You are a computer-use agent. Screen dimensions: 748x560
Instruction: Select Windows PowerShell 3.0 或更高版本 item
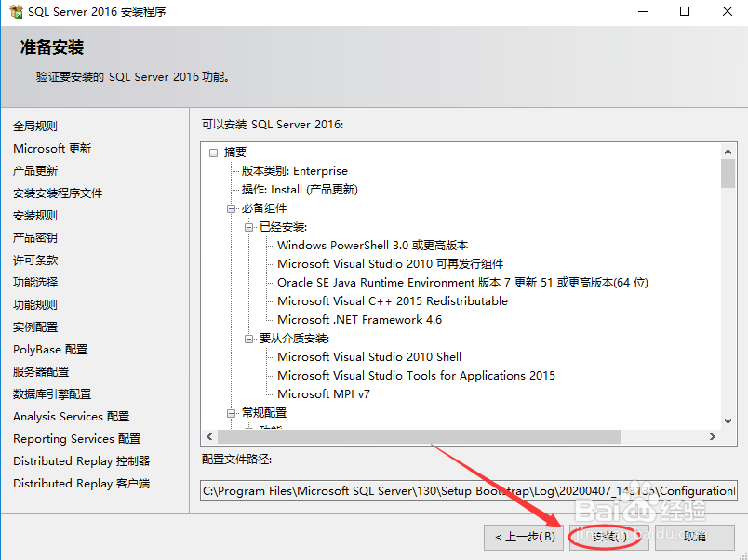372,246
